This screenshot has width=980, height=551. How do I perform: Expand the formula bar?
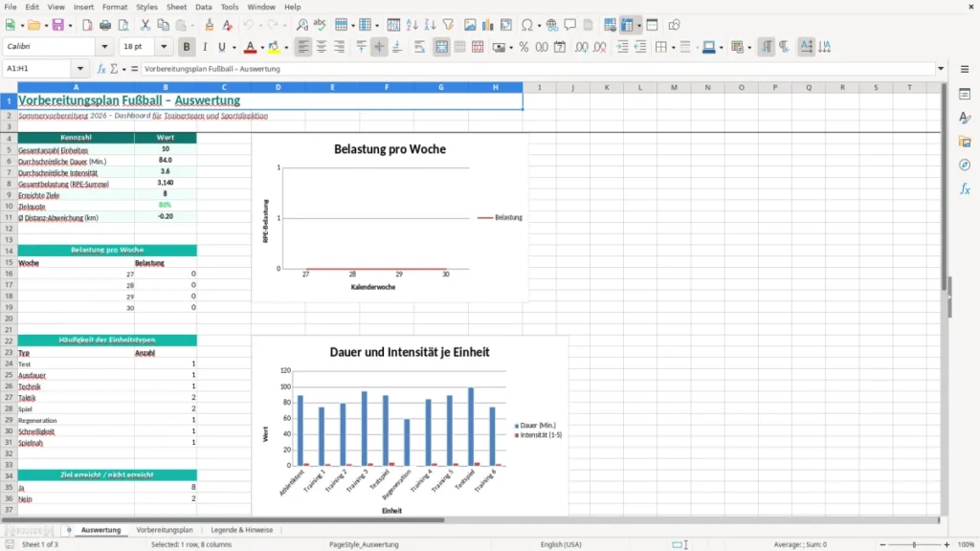941,69
